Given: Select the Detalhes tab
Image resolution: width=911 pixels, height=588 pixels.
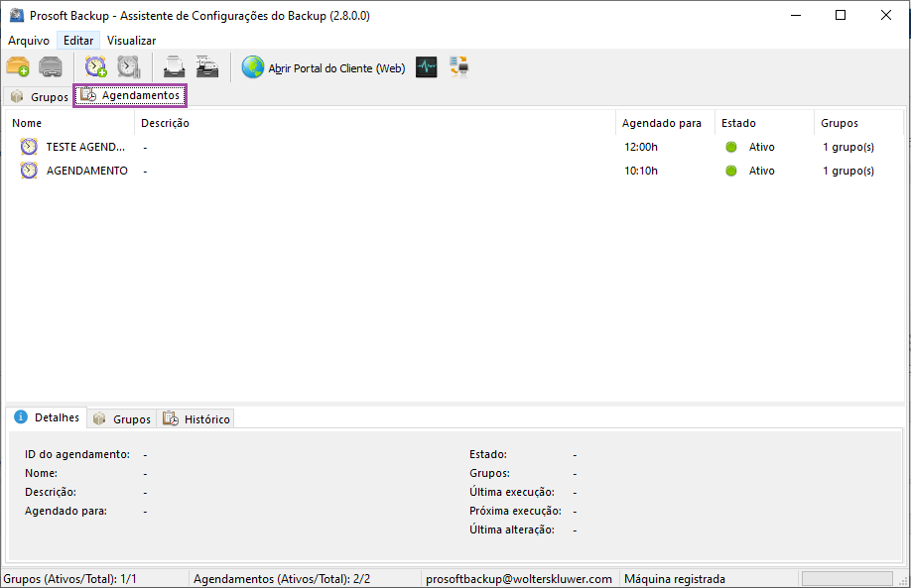Looking at the screenshot, I should [47, 417].
